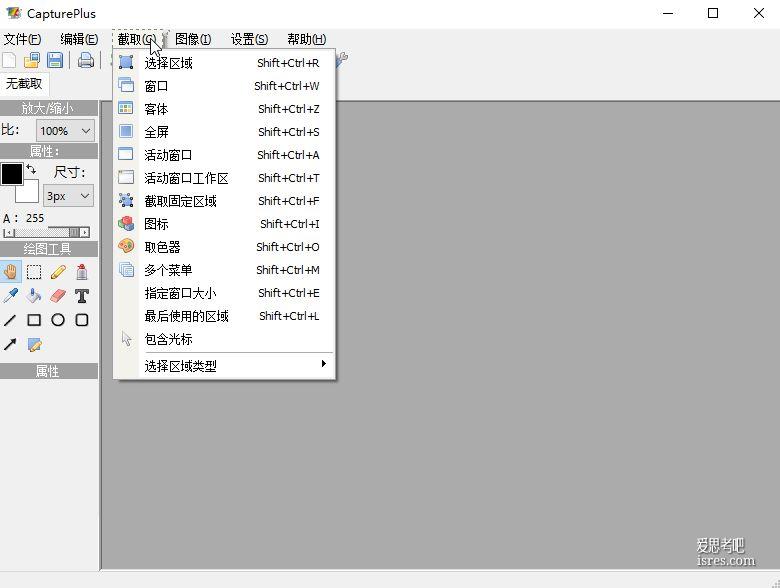
Task: Select the dashed rectangle selection tool
Action: [34, 272]
